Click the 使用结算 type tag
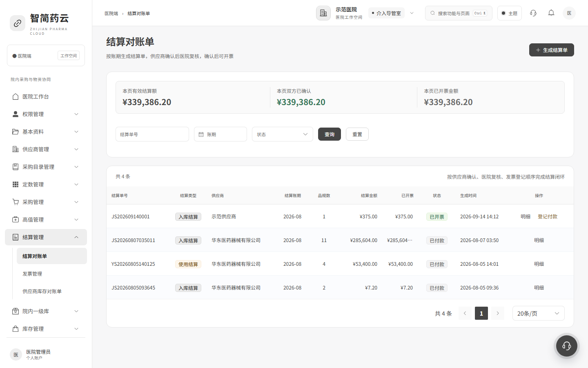The image size is (588, 368). point(188,264)
